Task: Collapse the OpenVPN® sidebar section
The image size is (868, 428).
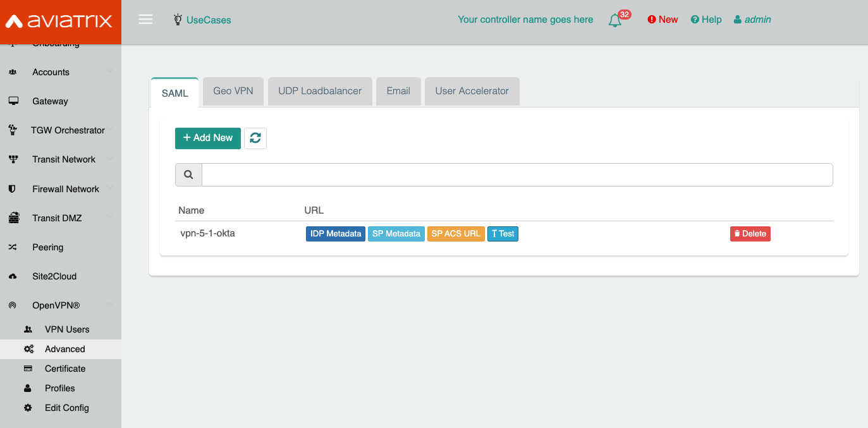Action: (56, 305)
